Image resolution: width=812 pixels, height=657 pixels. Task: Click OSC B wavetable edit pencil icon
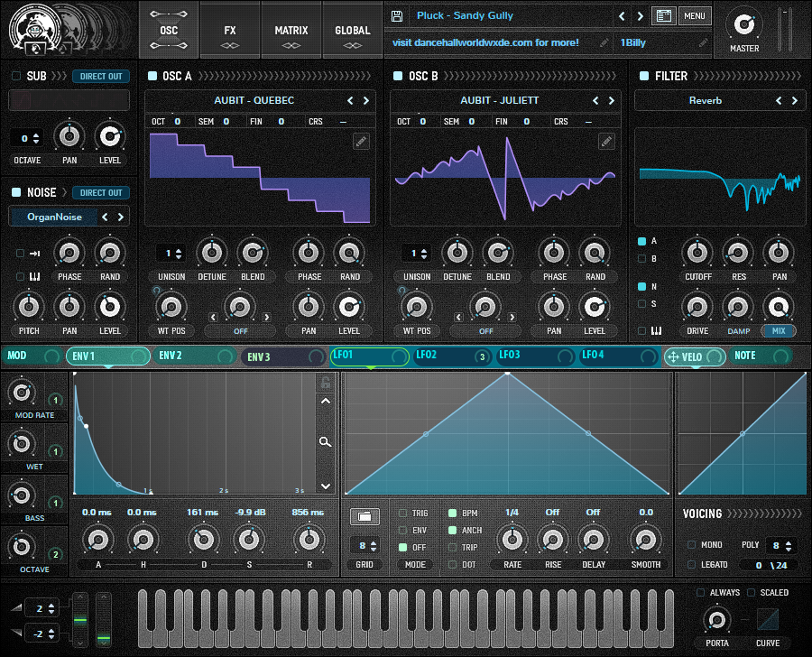606,141
